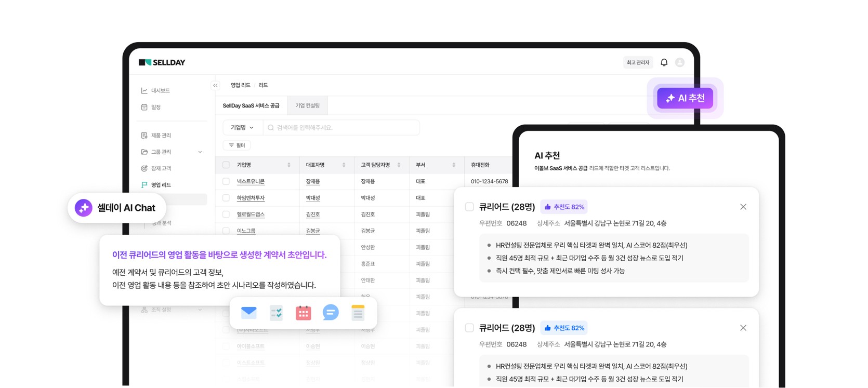Expand the 그룹 관리 sidebar group
The width and height of the screenshot is (868, 388).
[200, 152]
